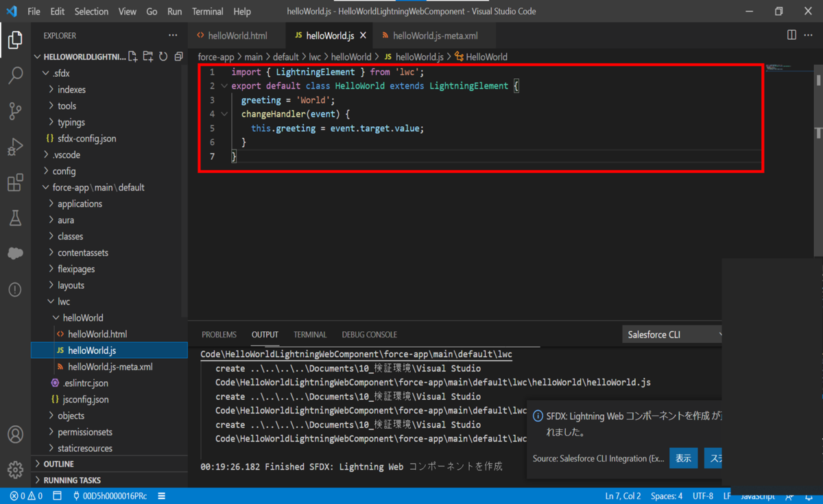Click VS Code logo in title bar
Viewport: 823px width, 504px height.
12,11
